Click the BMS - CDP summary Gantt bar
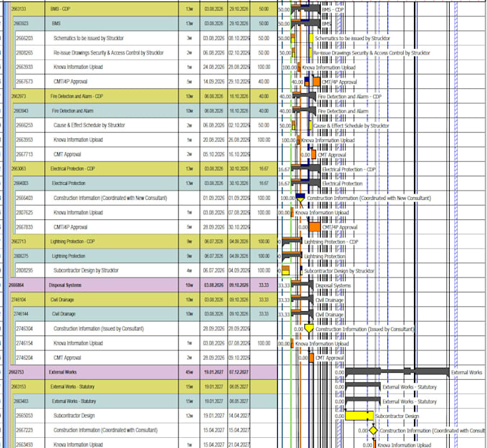The image size is (487, 448). pyautogui.click(x=306, y=8)
